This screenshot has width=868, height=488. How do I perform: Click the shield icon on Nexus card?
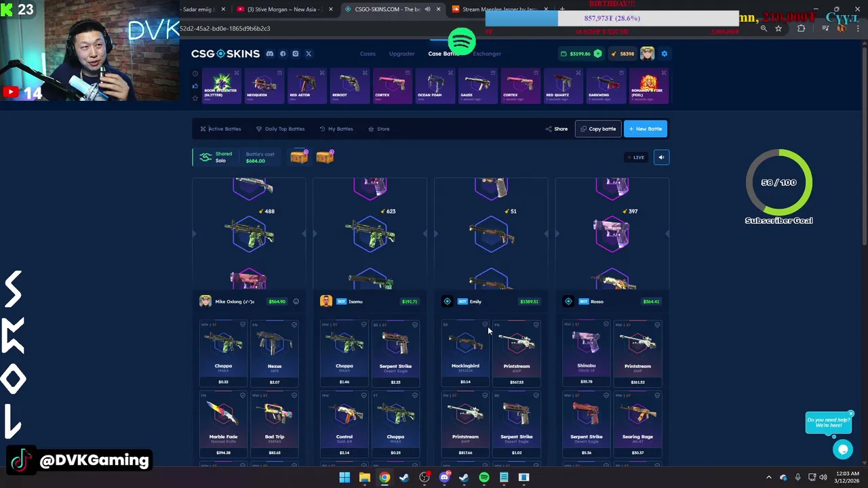[x=294, y=325]
